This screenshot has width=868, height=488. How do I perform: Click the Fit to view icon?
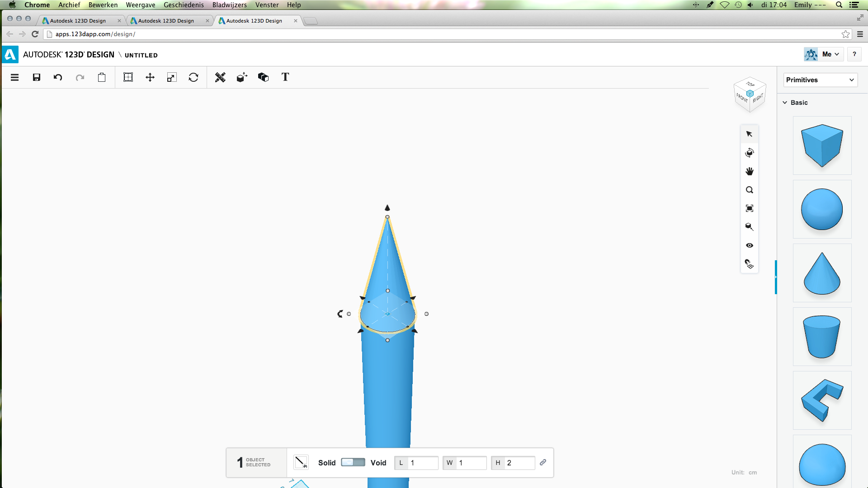[750, 208]
